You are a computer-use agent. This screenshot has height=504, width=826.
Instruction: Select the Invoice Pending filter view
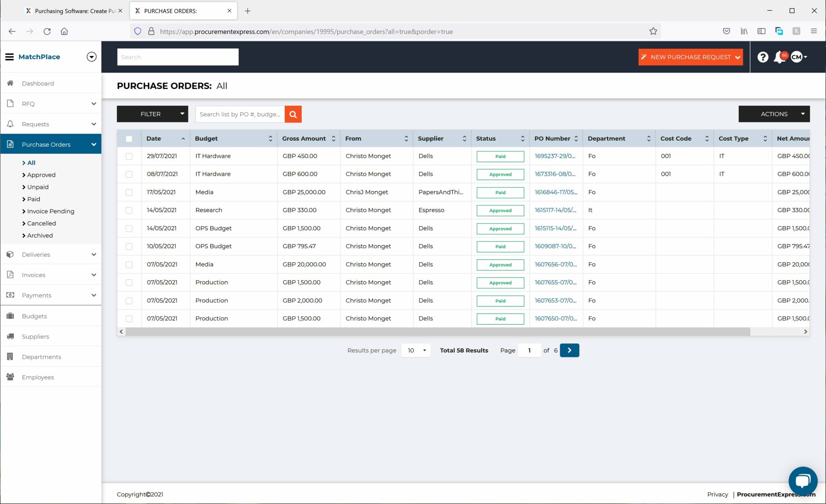[x=50, y=211]
